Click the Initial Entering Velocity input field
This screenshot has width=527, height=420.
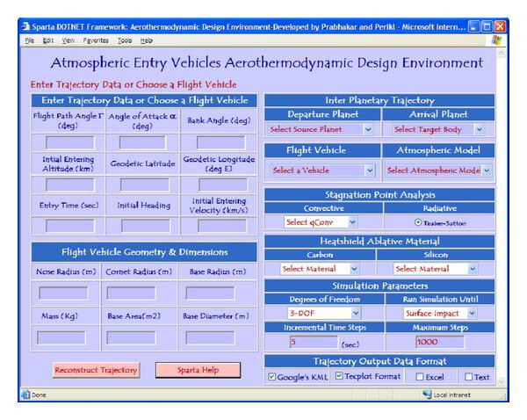tap(222, 226)
